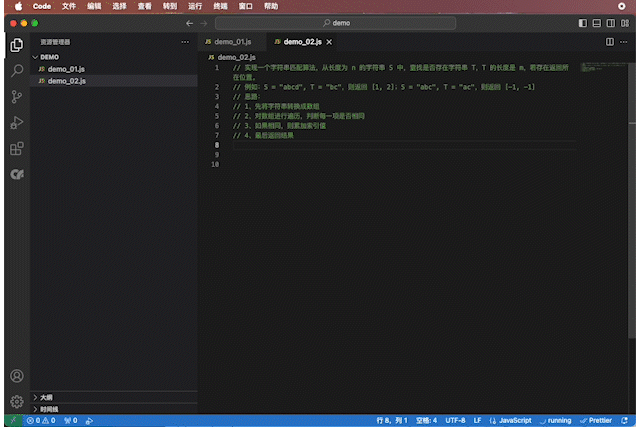Open errors and warnings problems indicator
Image resolution: width=640 pixels, height=427 pixels.
click(x=41, y=420)
